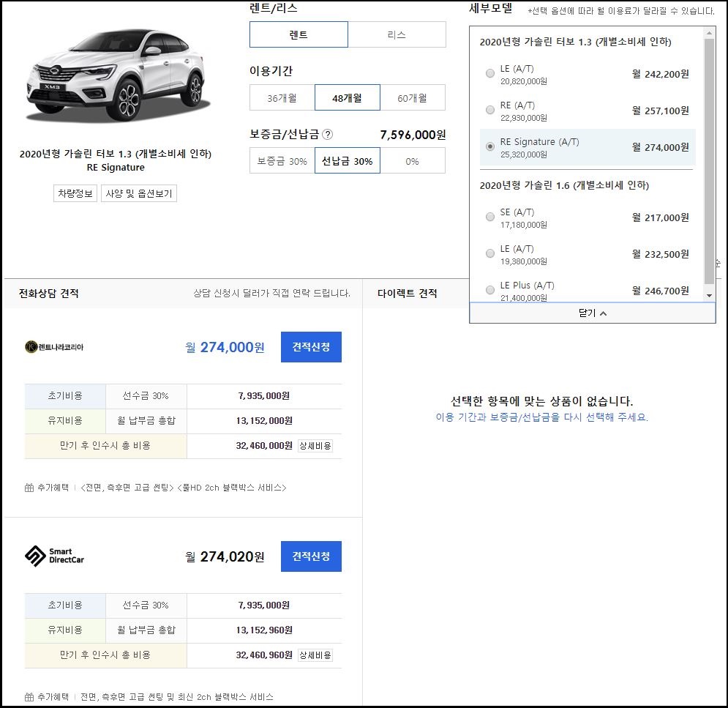The image size is (728, 708).
Task: Click the 월 232,500원 price text
Action: tap(660, 254)
